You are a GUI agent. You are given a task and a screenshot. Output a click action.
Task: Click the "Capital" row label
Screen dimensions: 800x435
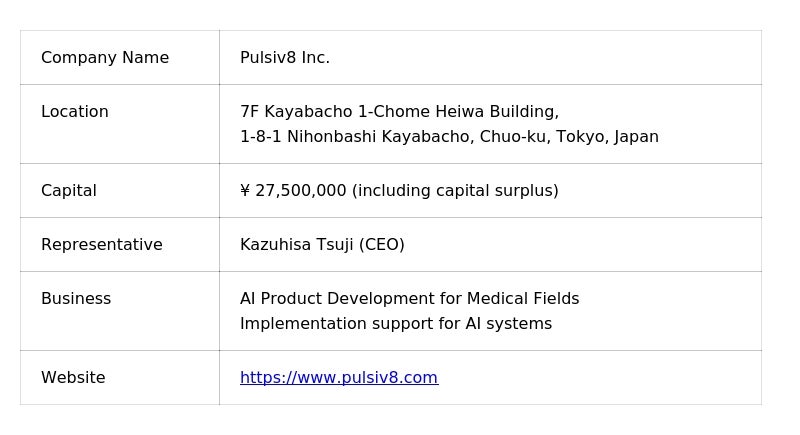coord(69,191)
